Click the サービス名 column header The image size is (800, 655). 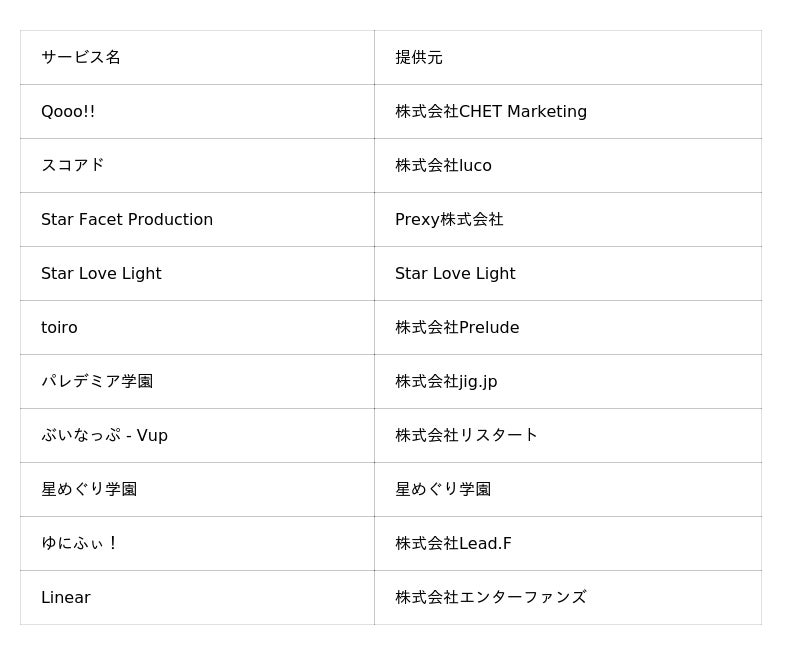point(81,57)
